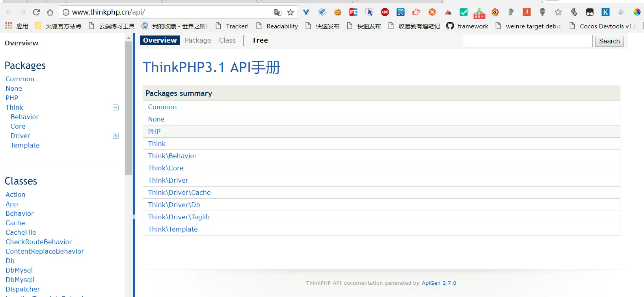Open the dashed selection cursor extension icon
This screenshot has height=297, width=644.
coord(369,12)
